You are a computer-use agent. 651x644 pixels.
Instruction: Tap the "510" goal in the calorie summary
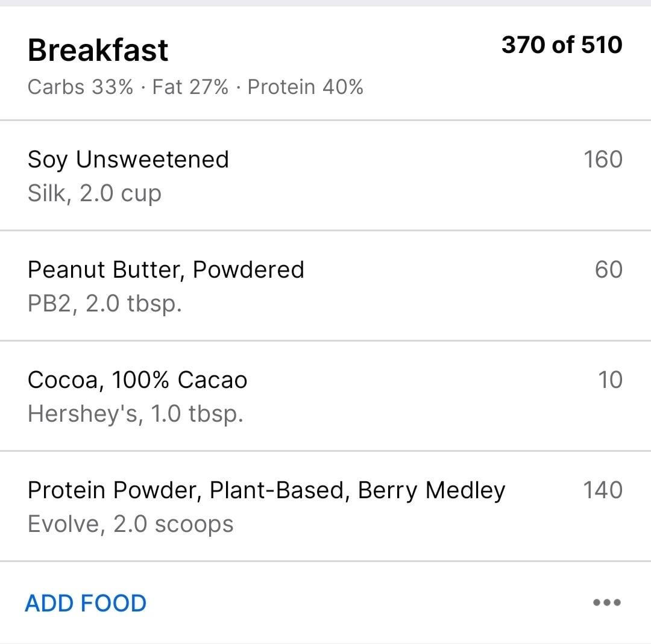(x=602, y=45)
